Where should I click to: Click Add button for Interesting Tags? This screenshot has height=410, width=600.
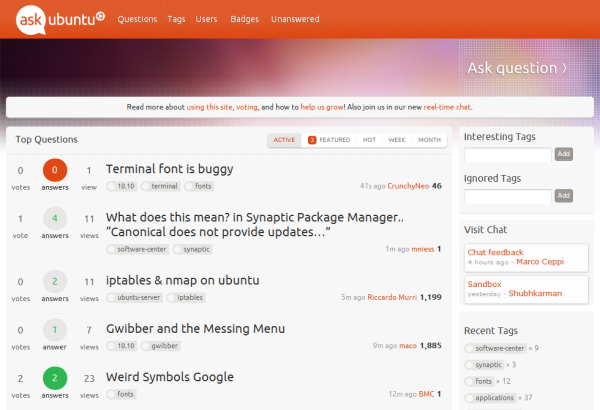tap(564, 154)
